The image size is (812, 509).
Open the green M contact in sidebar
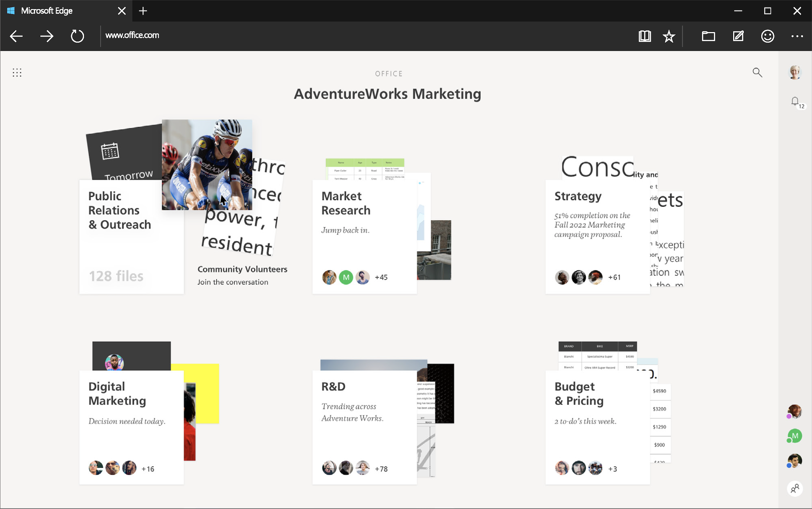tap(794, 436)
